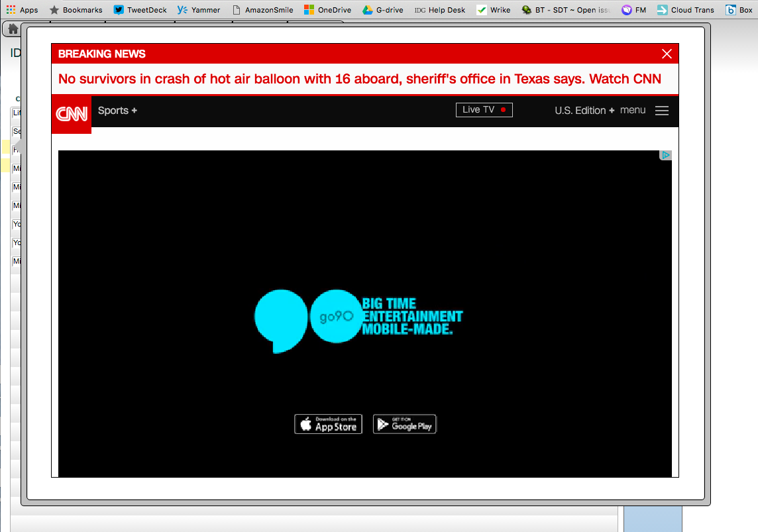
Task: Click the home tab icon
Action: click(13, 29)
